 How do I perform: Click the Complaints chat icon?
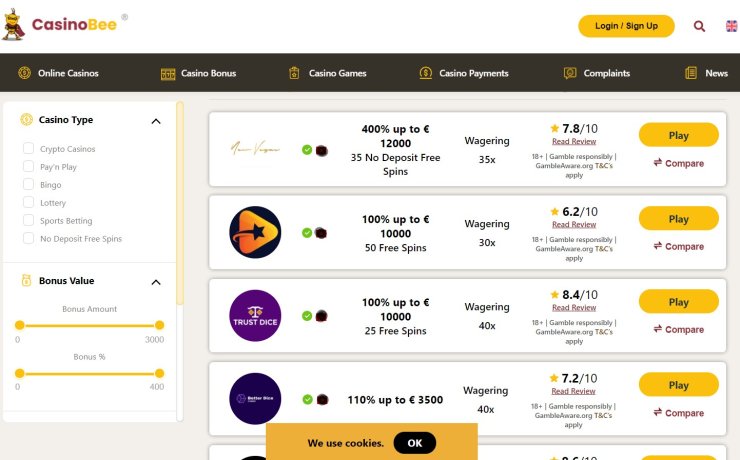click(570, 73)
